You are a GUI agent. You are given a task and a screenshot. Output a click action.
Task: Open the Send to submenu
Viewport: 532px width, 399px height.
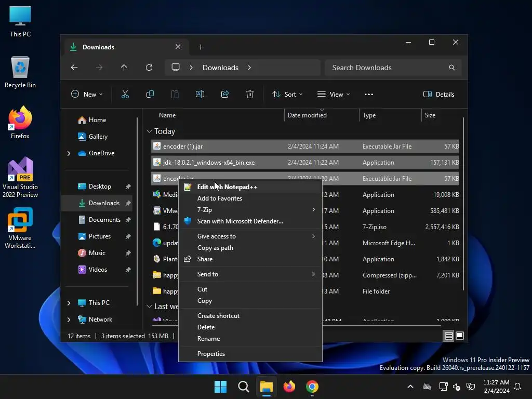(250, 274)
